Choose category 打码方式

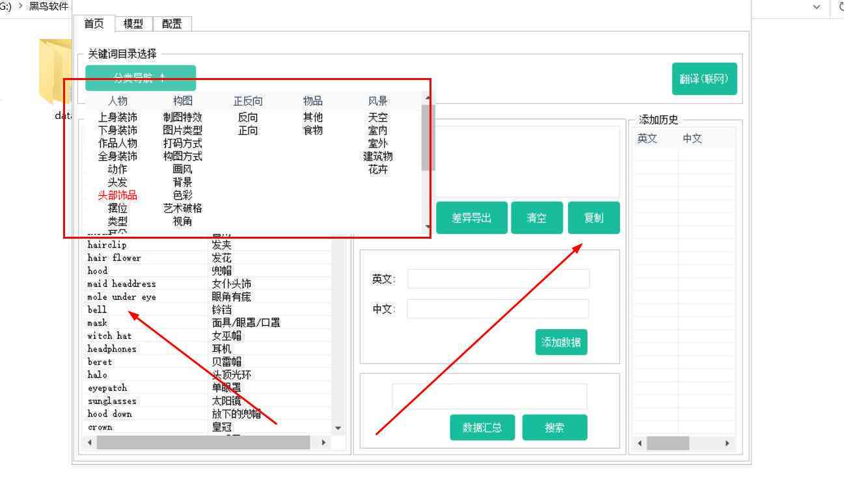click(x=183, y=144)
